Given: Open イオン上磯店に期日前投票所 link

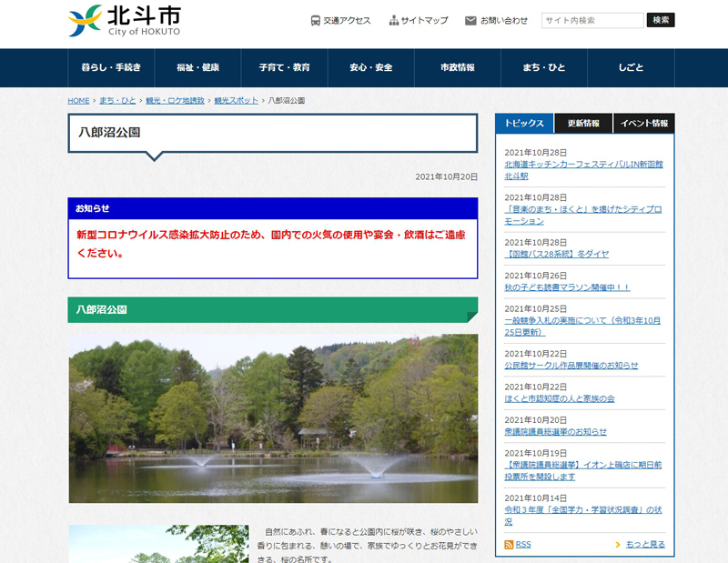Looking at the screenshot, I should click(583, 471).
